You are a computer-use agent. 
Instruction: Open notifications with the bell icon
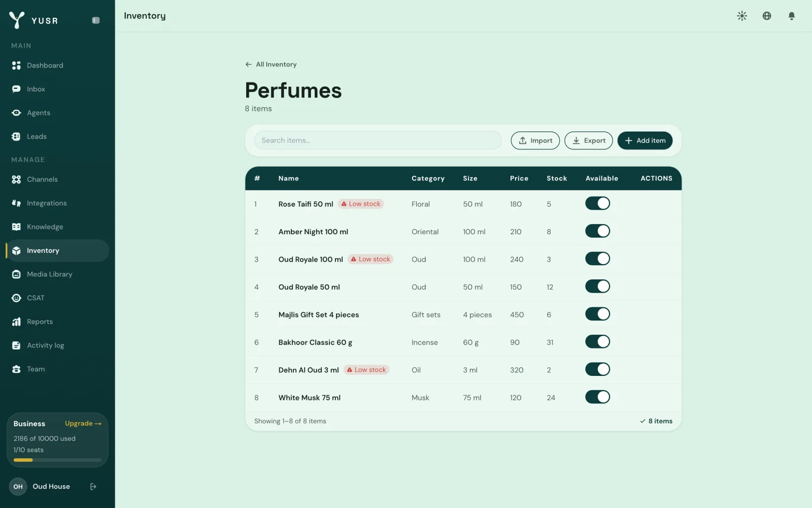pos(791,16)
